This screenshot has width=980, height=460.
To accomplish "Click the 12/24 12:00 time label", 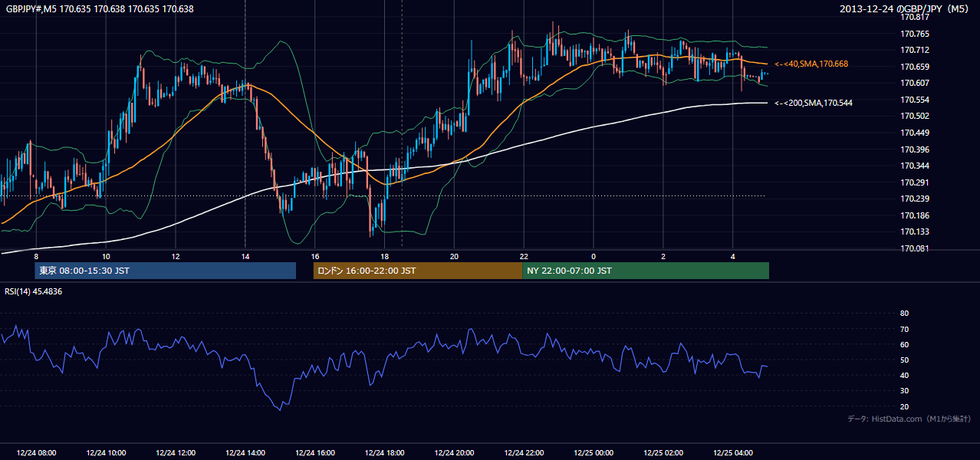I will [x=176, y=453].
